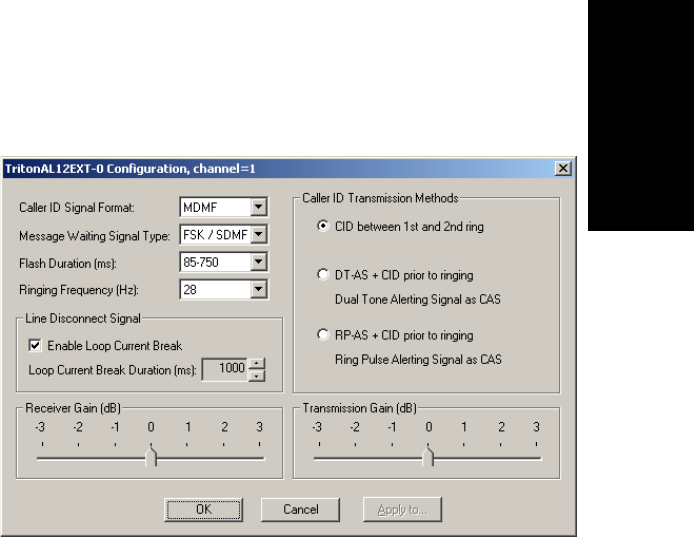Click the OK button

(x=204, y=510)
